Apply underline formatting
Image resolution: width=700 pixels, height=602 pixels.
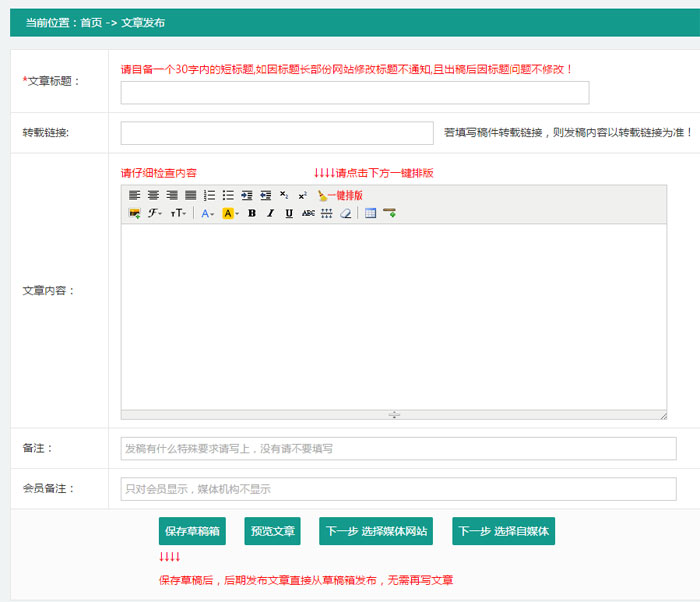tap(289, 213)
